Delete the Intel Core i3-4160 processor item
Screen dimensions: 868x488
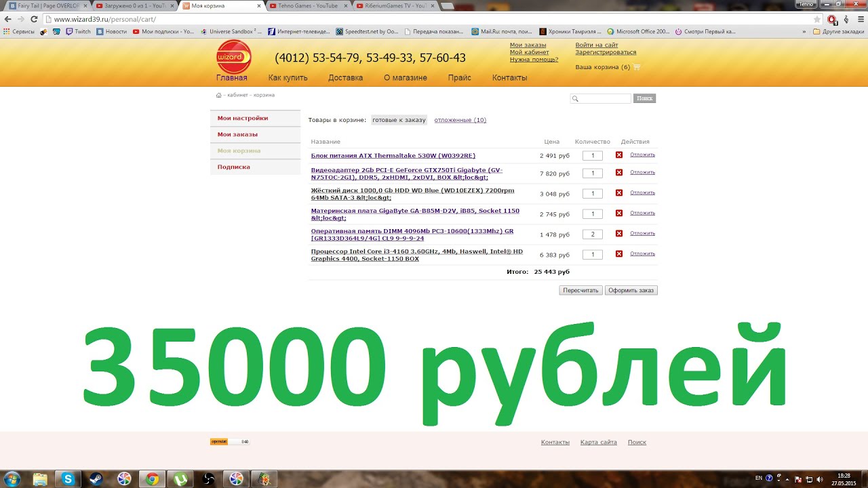pos(618,254)
